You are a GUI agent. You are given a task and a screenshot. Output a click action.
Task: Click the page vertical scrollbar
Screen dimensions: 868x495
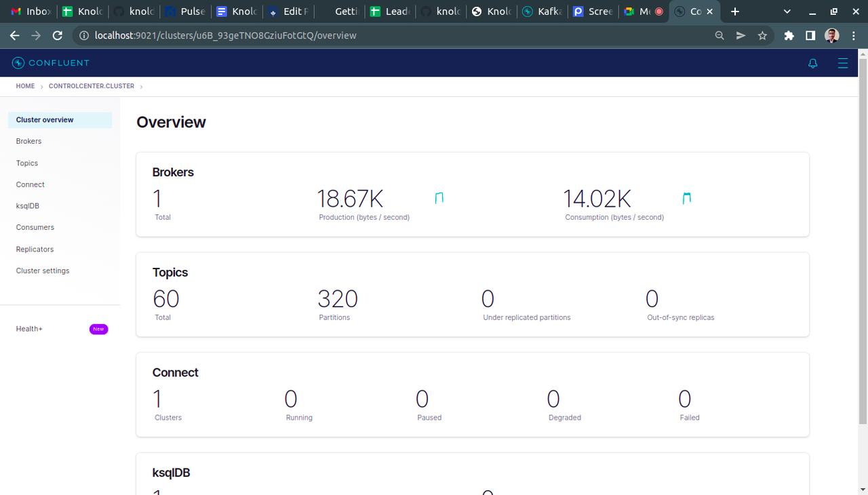pyautogui.click(x=863, y=241)
